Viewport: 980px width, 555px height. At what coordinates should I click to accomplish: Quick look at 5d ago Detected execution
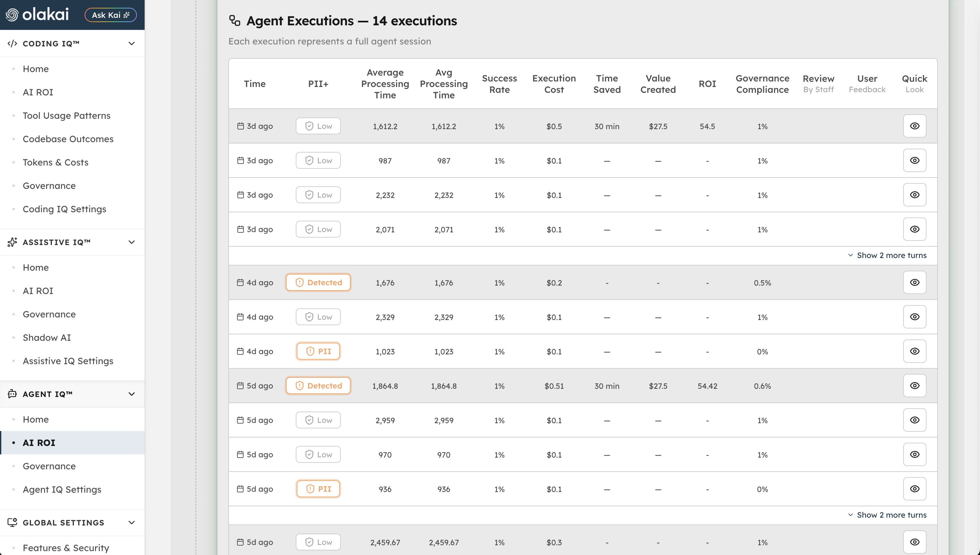[x=914, y=386]
